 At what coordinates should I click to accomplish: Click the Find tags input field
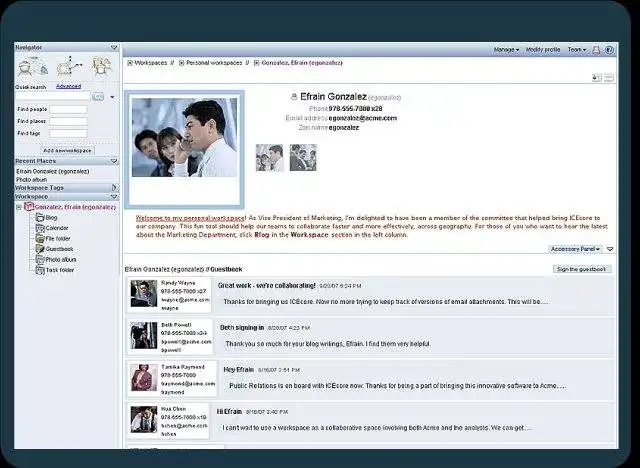tap(68, 133)
